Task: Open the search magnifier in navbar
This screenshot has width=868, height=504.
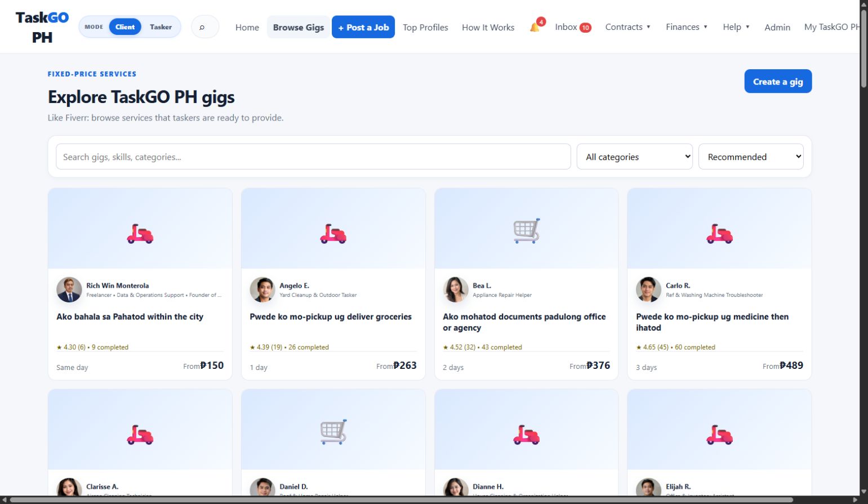Action: coord(205,27)
